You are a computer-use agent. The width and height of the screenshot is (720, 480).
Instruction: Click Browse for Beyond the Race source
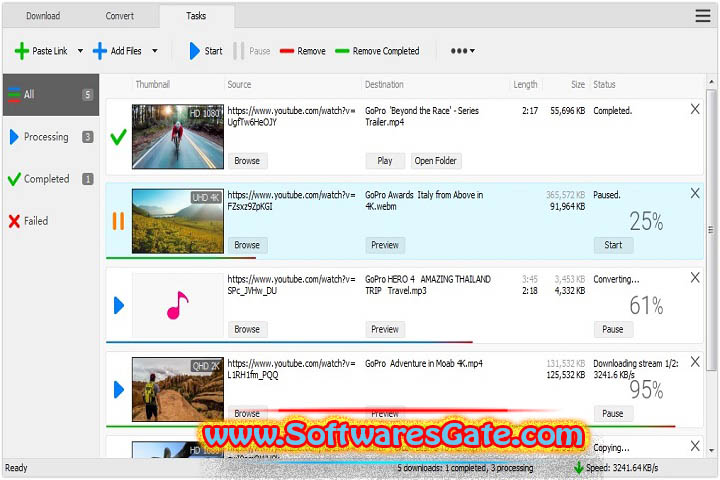pyautogui.click(x=248, y=161)
